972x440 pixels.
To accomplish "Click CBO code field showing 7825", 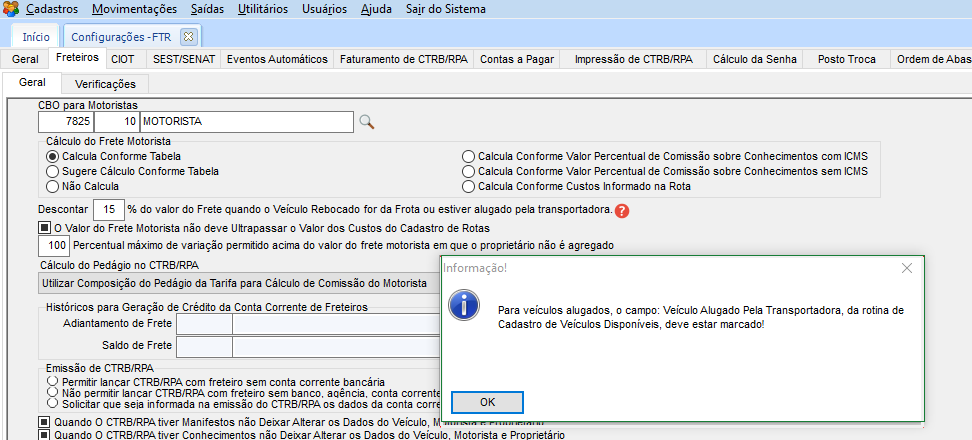I will click(x=66, y=122).
